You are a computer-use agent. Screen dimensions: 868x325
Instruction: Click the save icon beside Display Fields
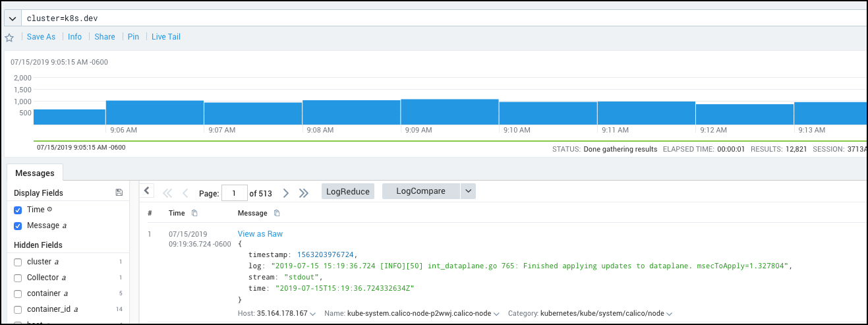[119, 192]
